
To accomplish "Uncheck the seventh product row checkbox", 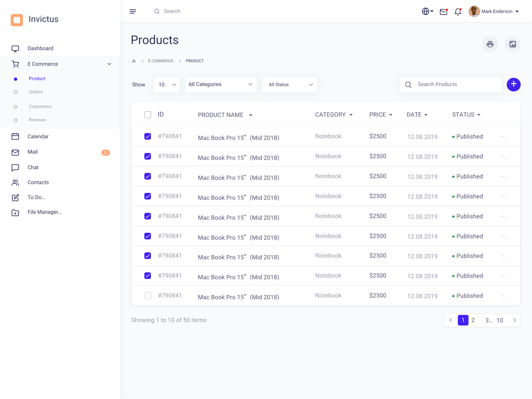I will pos(148,256).
